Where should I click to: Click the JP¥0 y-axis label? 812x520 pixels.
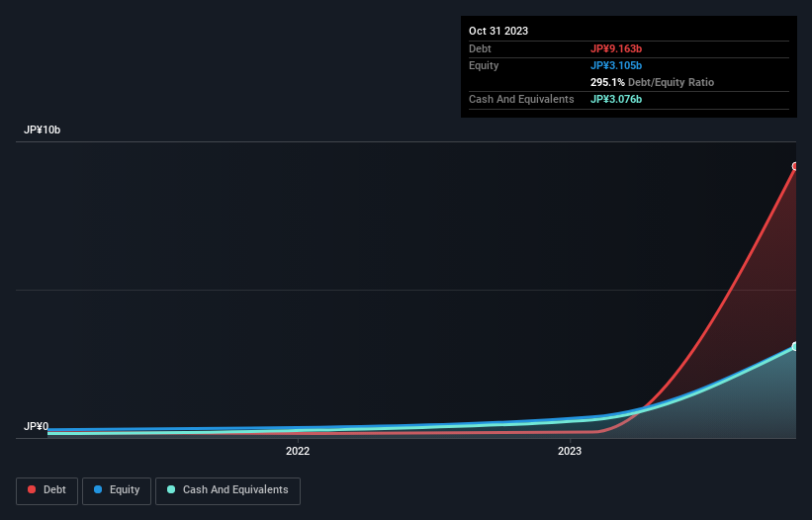pos(37,426)
